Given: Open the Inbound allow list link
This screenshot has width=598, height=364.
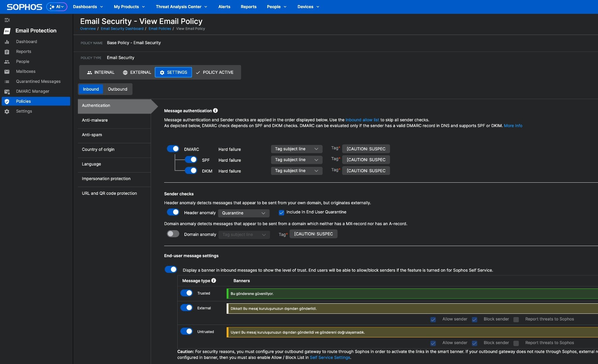Looking at the screenshot, I should (362, 120).
